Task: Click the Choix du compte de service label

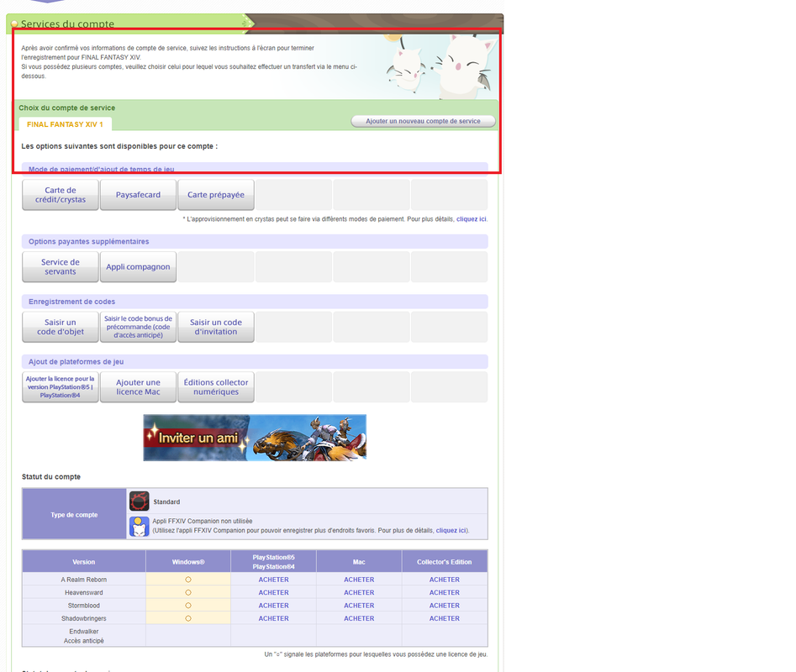Action: tap(67, 108)
